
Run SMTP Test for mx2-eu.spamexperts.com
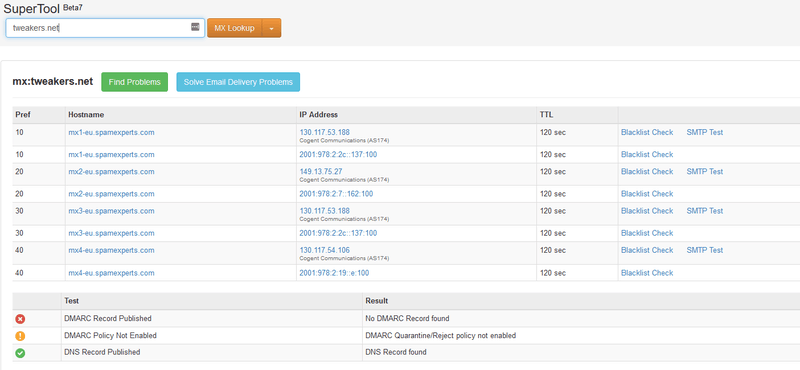(705, 171)
